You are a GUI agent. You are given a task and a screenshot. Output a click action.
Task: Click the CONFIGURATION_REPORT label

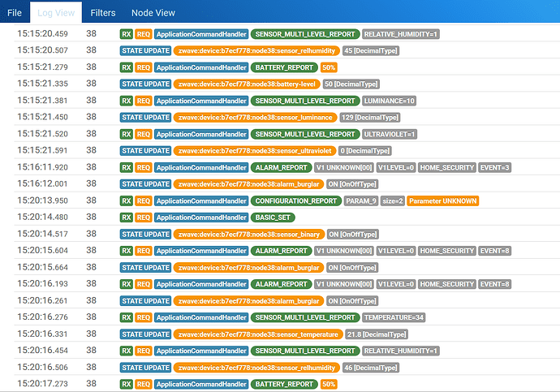(x=296, y=201)
